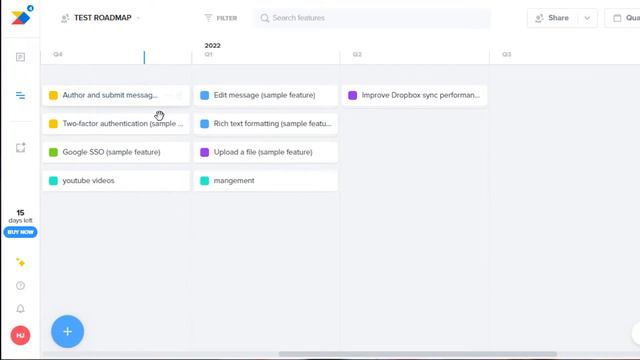Open Google SSO sample feature card
Screen dimensions: 640x360
tap(116, 152)
